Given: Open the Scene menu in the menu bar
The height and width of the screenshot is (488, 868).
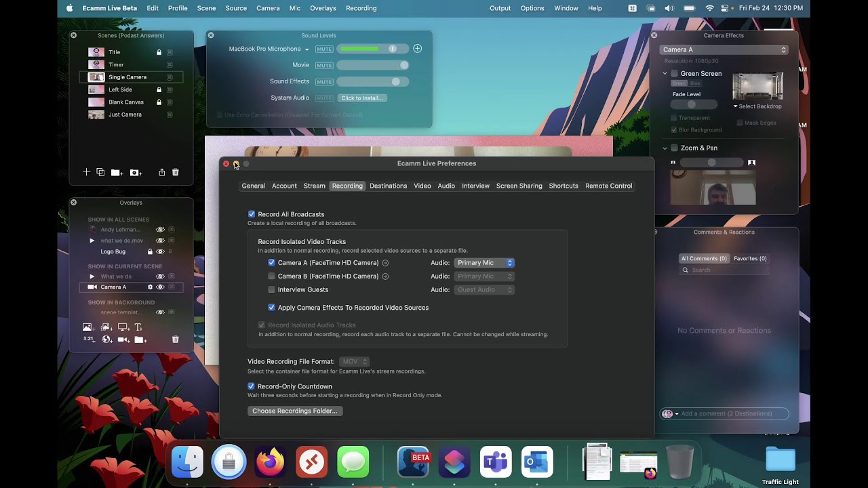Looking at the screenshot, I should tap(206, 8).
